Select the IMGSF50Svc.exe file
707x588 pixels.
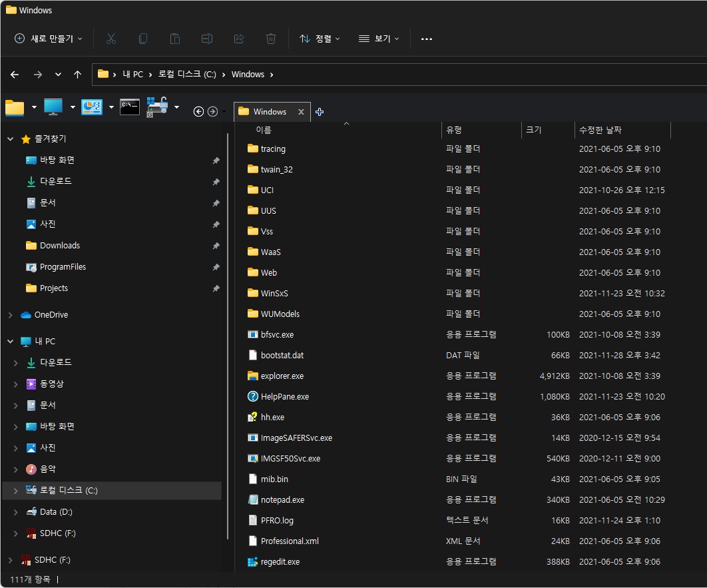pyautogui.click(x=290, y=459)
